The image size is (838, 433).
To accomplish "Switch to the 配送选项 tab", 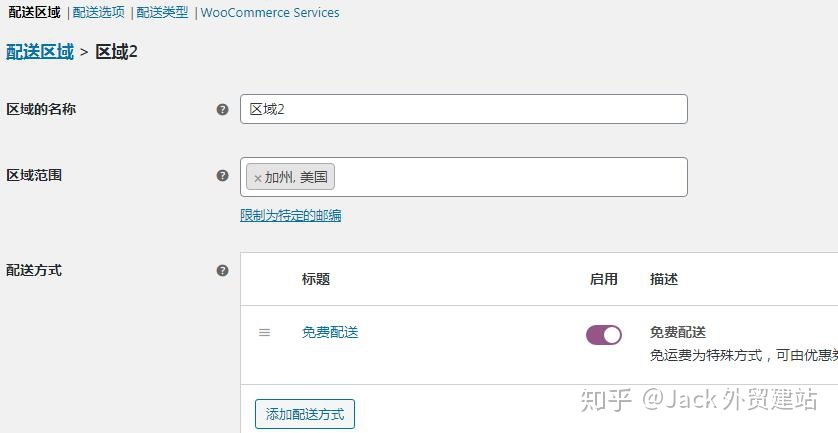I will pyautogui.click(x=99, y=12).
